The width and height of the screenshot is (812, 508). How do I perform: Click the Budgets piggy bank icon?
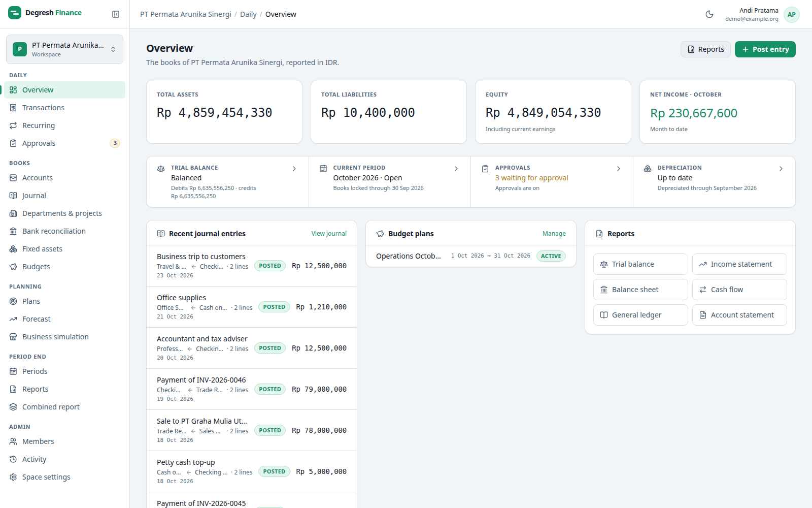tap(13, 267)
